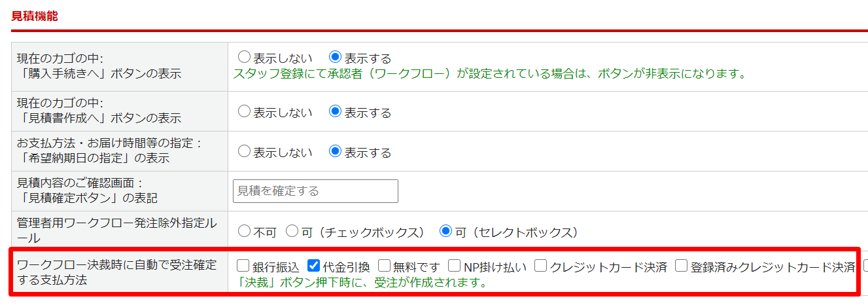Choose 不可 for workflow exclusion rule
Screen dimensions: 868x307
(x=244, y=231)
